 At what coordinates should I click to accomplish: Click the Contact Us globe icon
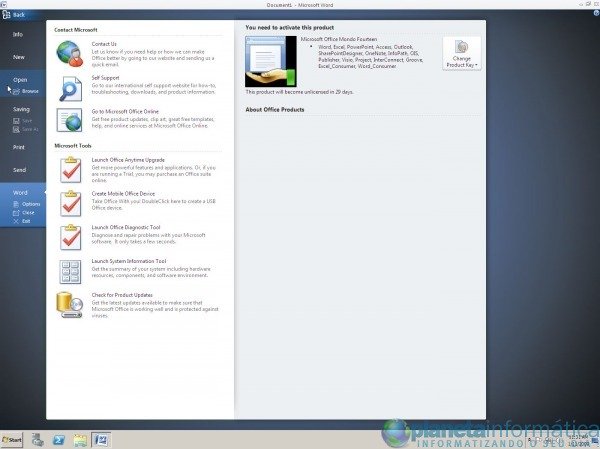(70, 54)
